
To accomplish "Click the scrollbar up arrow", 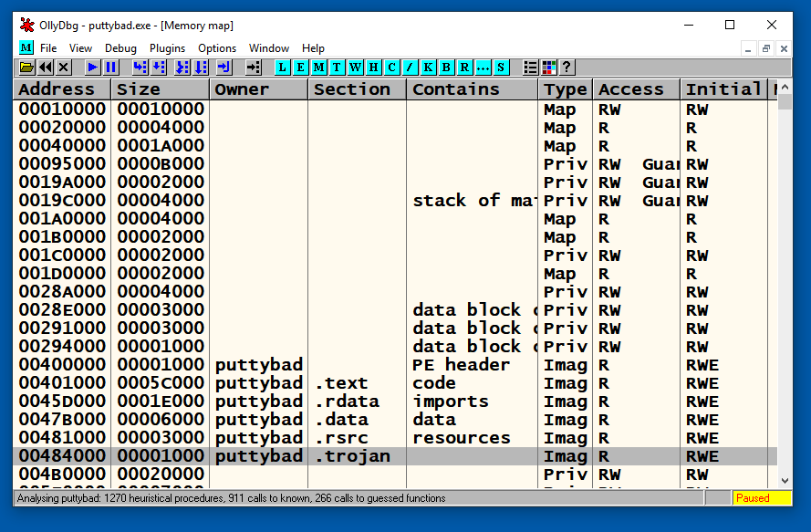I will [x=785, y=89].
